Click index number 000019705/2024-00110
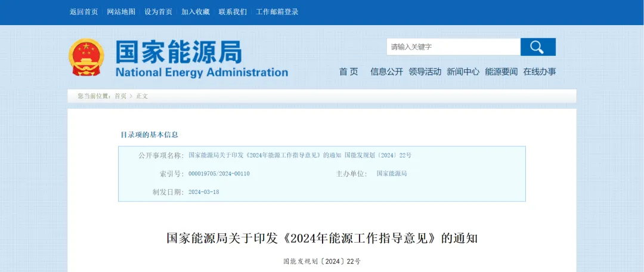This screenshot has height=272, width=644. point(219,174)
